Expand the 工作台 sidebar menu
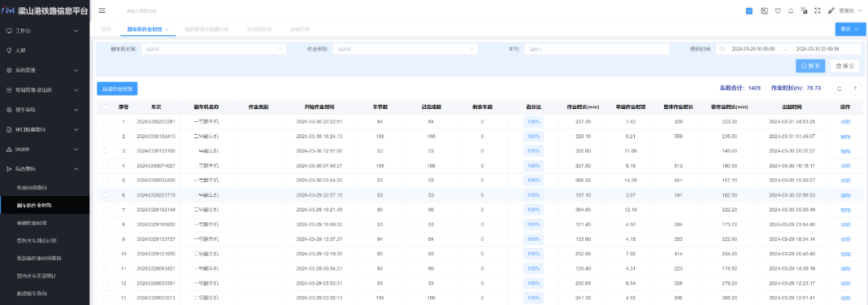This screenshot has height=305, width=868. pos(44,31)
